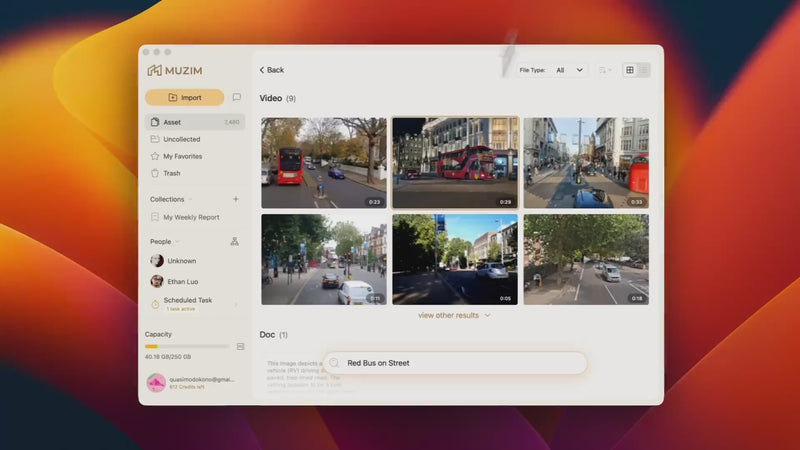The height and width of the screenshot is (450, 800).
Task: Open the File Type dropdown
Action: 569,70
